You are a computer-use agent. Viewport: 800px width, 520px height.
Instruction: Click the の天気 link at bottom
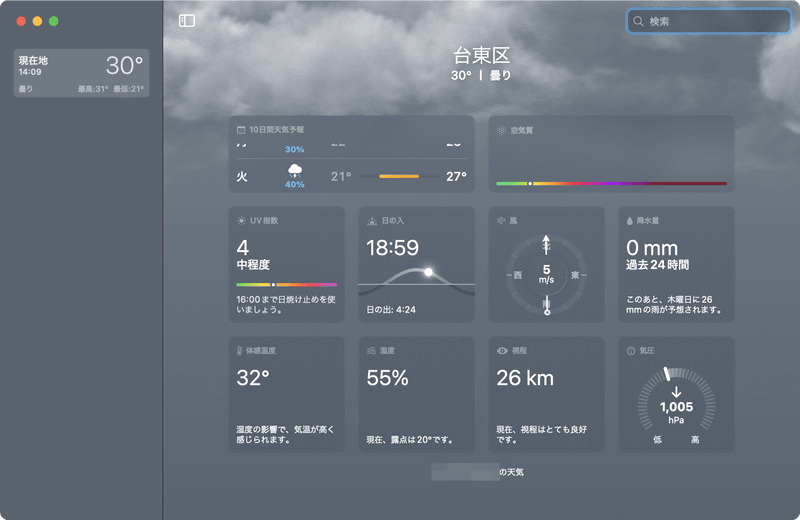point(511,472)
